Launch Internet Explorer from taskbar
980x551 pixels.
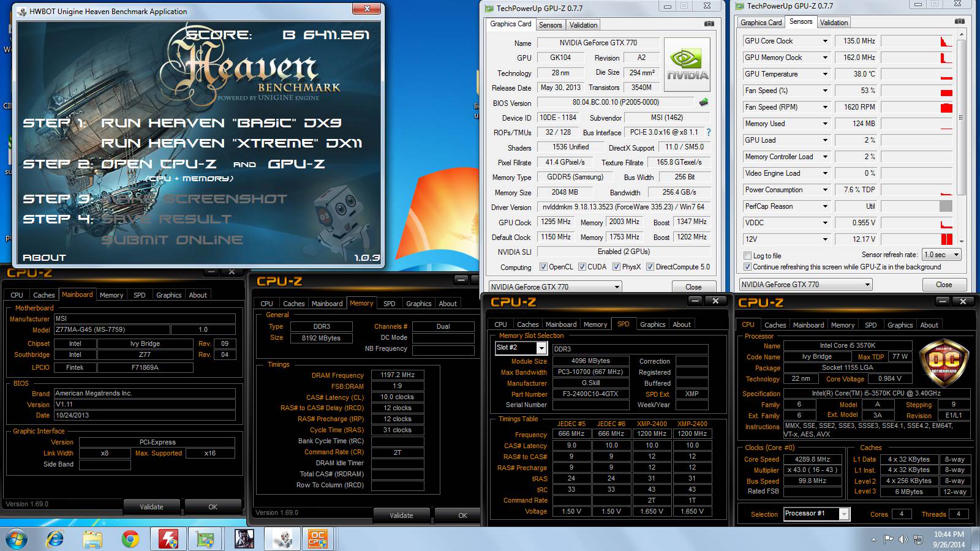click(x=55, y=539)
